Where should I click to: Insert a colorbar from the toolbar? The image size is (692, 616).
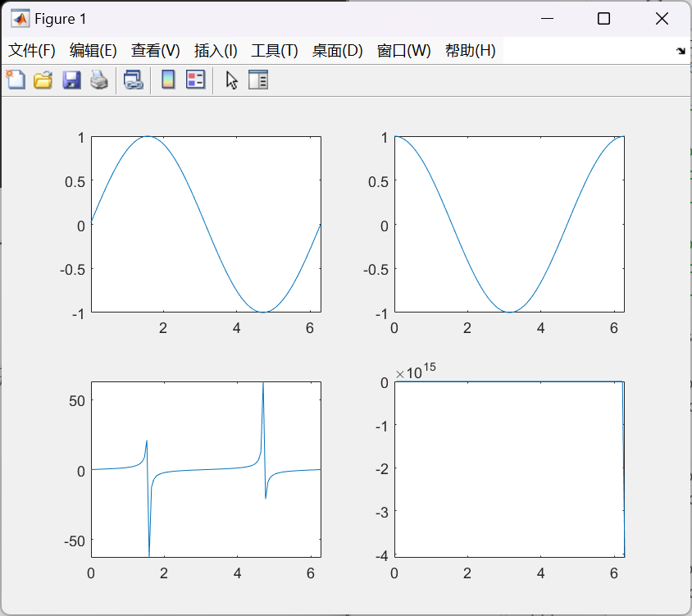coord(168,80)
